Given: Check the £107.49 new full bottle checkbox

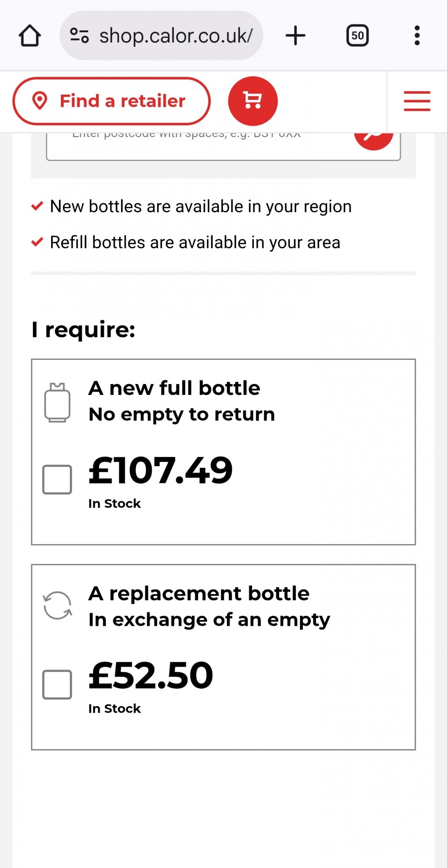Looking at the screenshot, I should (57, 480).
